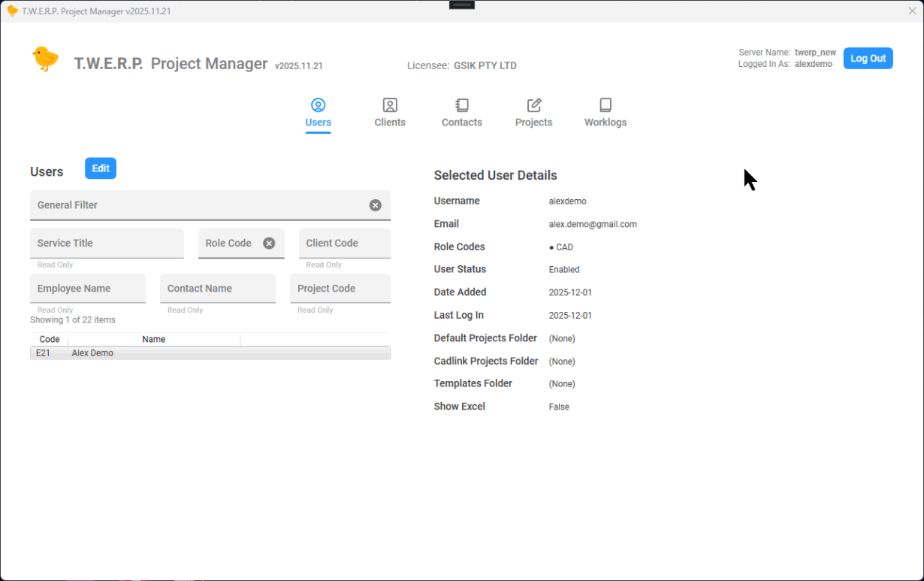Click the Service Title filter field
The image size is (924, 581).
(107, 243)
